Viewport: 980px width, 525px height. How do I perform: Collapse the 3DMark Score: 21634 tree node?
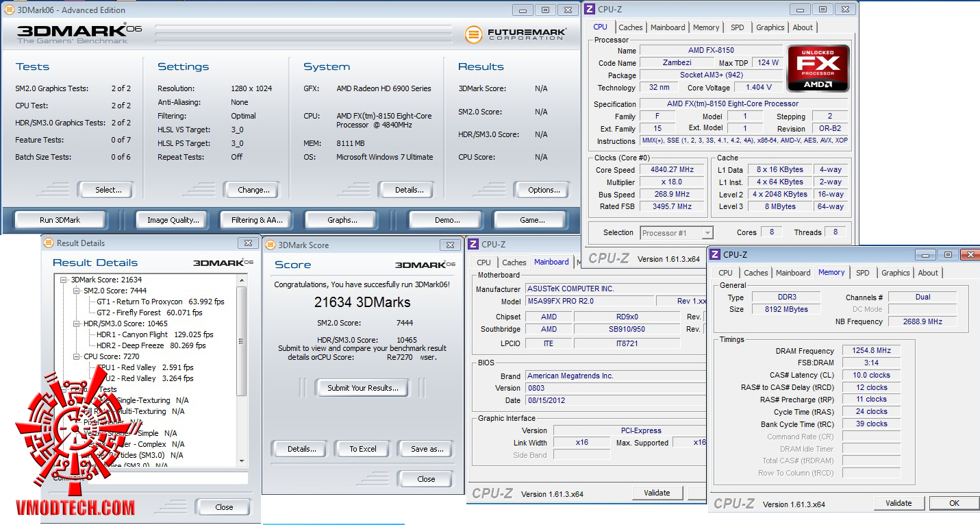click(64, 280)
